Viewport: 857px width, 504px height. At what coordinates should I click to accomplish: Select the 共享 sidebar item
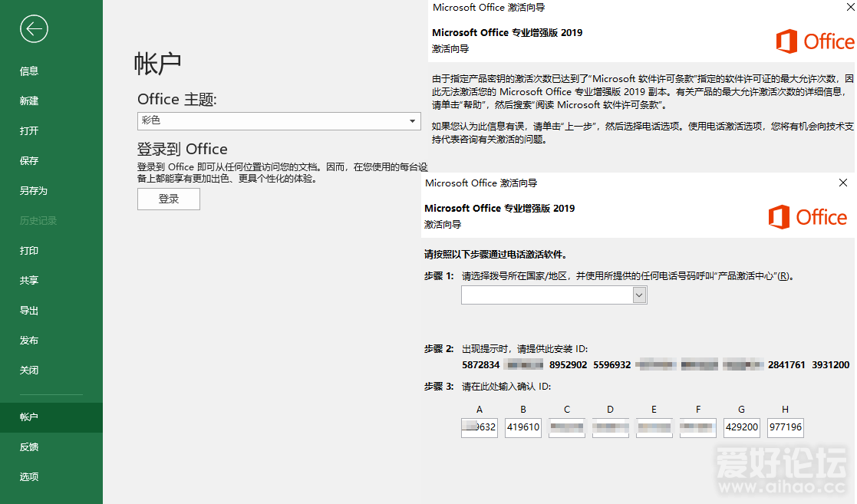pyautogui.click(x=29, y=281)
